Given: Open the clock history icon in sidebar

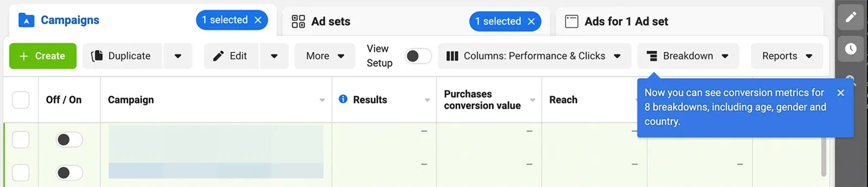Looking at the screenshot, I should tap(850, 49).
